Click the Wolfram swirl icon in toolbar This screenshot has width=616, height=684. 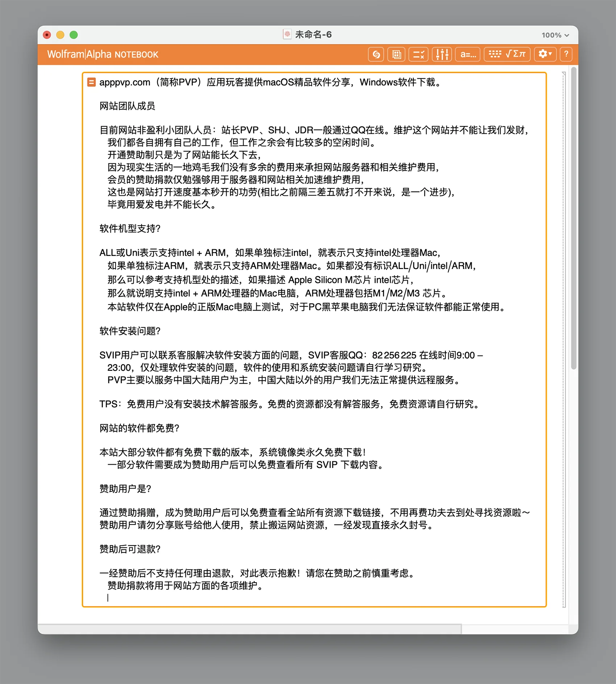(376, 54)
